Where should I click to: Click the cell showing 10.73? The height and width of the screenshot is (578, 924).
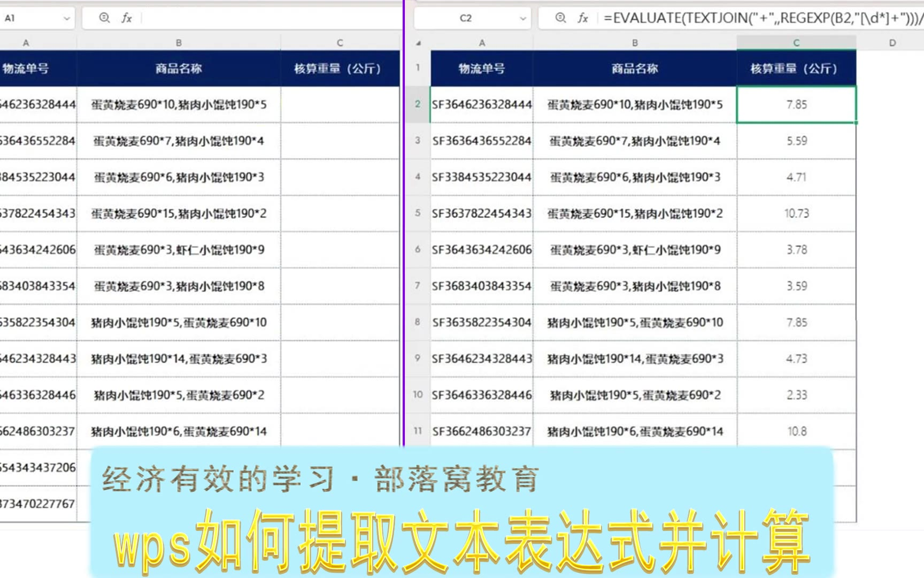pos(796,213)
